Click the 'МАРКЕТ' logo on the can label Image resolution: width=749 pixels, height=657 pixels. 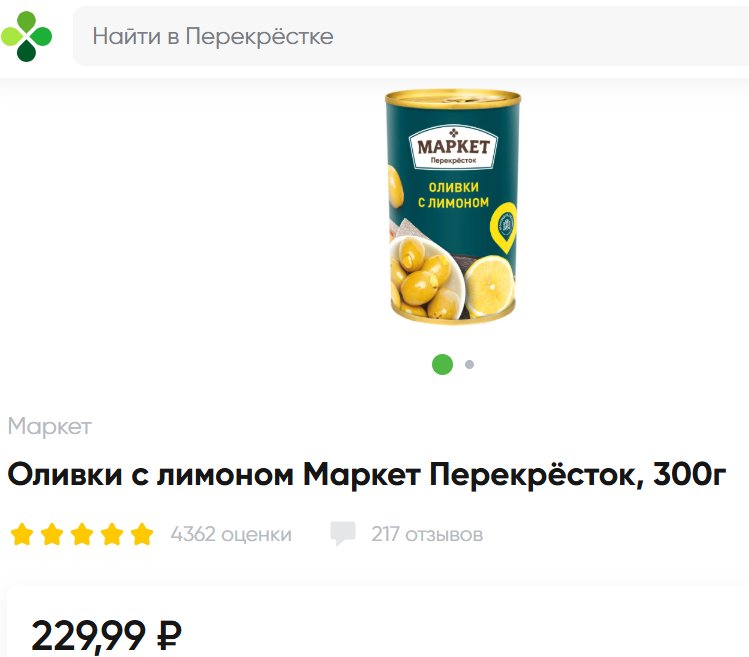click(453, 147)
